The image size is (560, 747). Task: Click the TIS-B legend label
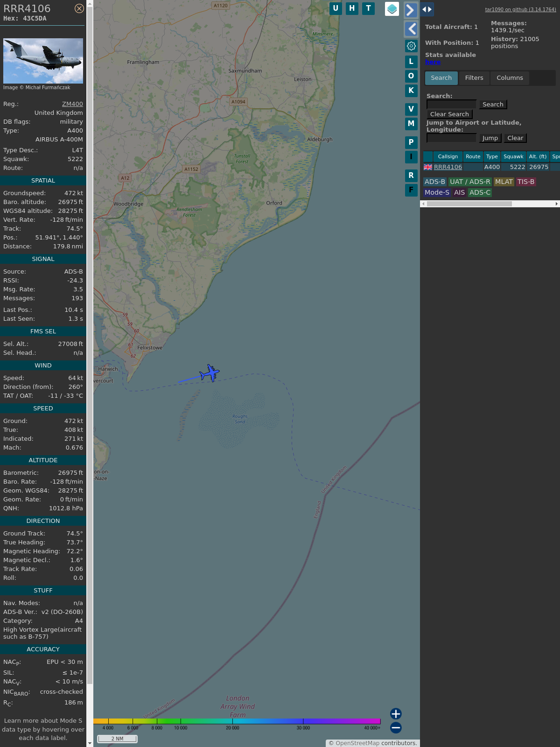coord(526,182)
